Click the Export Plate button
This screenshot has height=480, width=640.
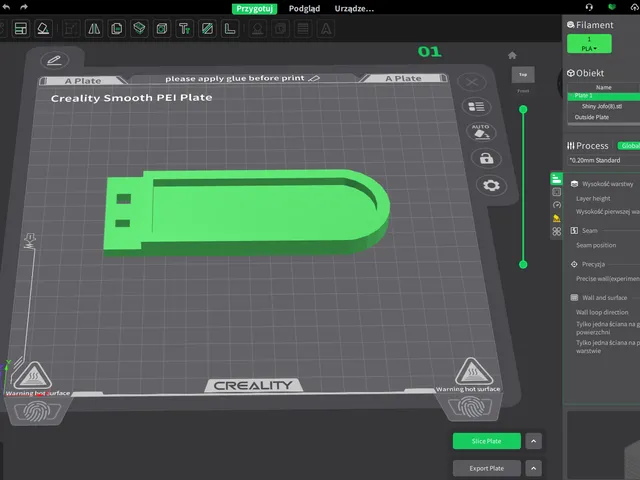(487, 468)
